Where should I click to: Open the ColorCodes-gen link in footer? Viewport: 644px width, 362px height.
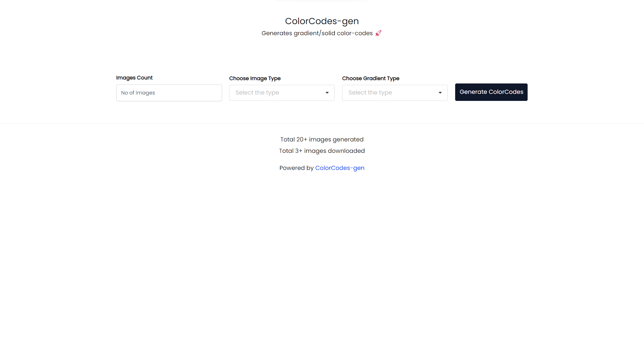tap(340, 168)
